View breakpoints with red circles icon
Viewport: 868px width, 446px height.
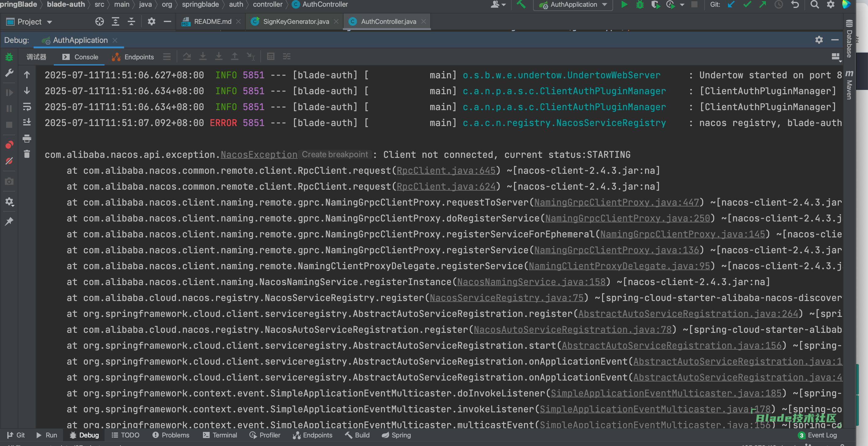[x=9, y=145]
